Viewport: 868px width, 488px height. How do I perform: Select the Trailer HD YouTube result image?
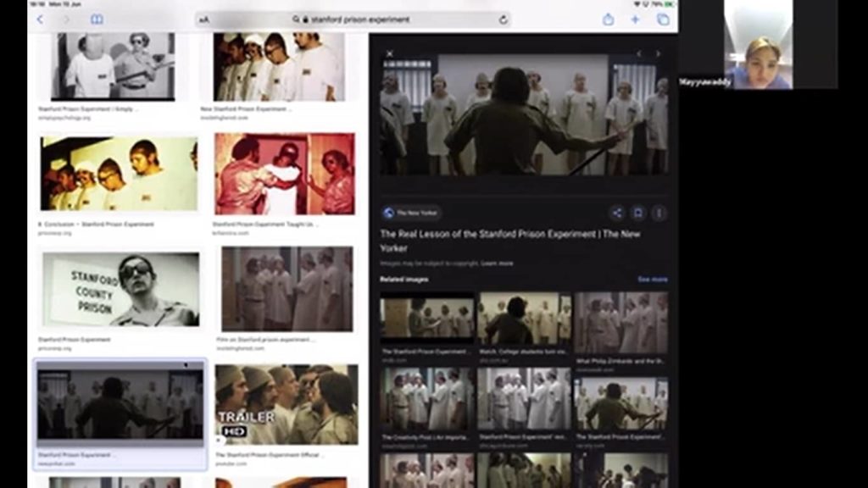(x=287, y=404)
